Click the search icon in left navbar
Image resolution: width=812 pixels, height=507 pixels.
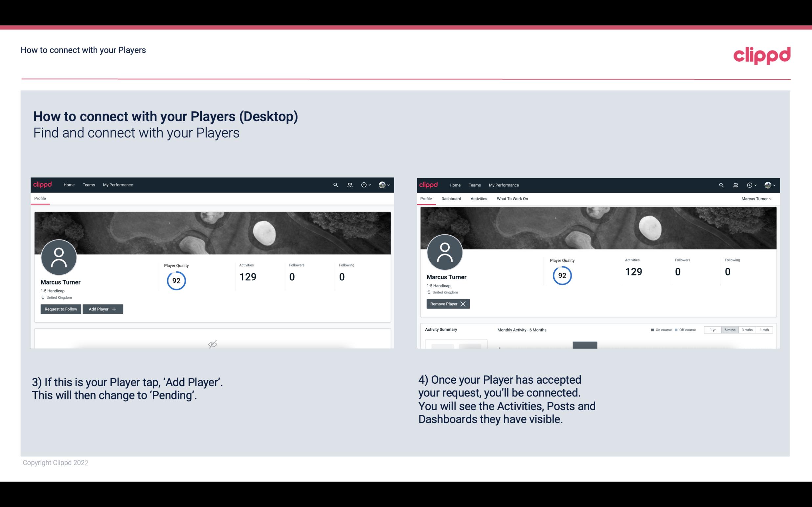point(335,184)
